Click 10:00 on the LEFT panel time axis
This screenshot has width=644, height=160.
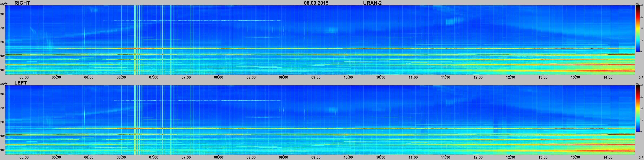pos(348,157)
